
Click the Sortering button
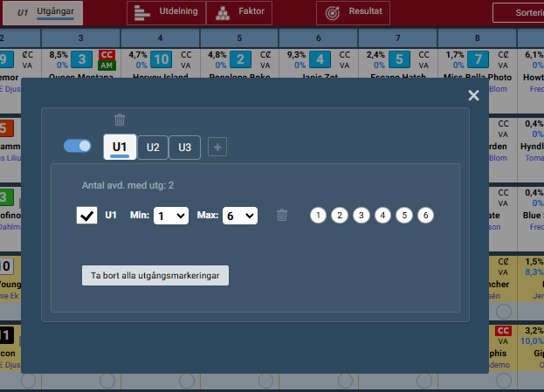pos(518,13)
